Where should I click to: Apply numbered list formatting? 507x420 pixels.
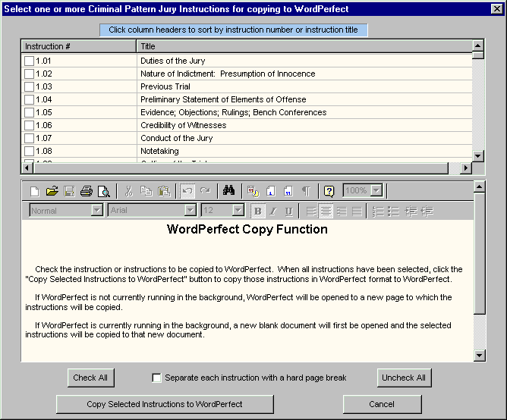(x=378, y=212)
